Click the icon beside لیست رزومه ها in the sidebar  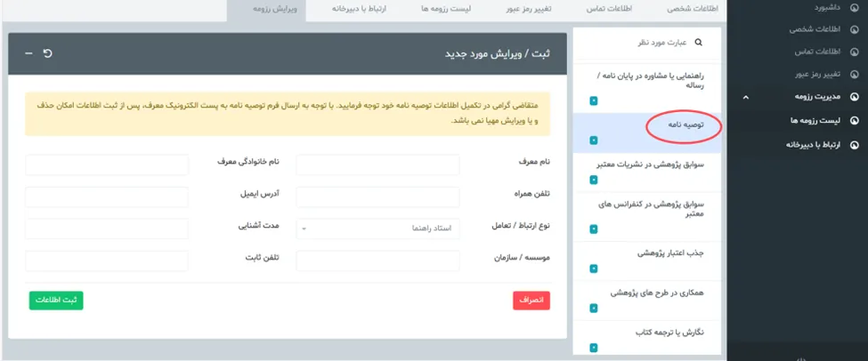[856, 119]
